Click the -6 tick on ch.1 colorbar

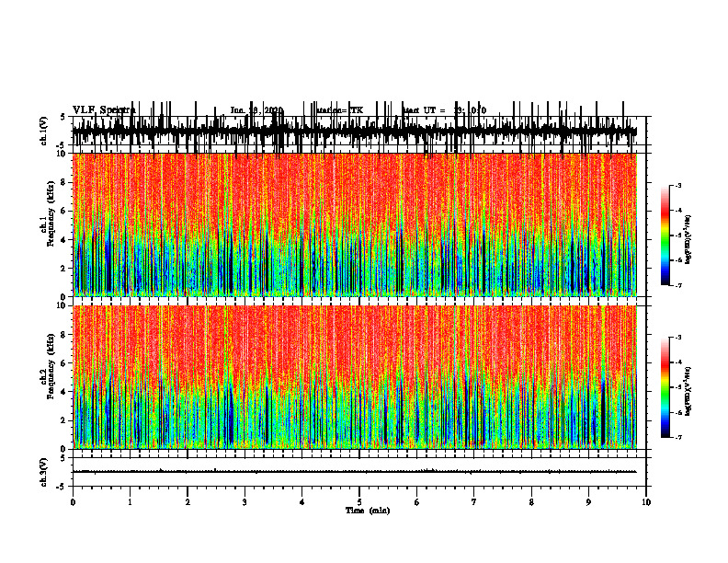[x=677, y=260]
